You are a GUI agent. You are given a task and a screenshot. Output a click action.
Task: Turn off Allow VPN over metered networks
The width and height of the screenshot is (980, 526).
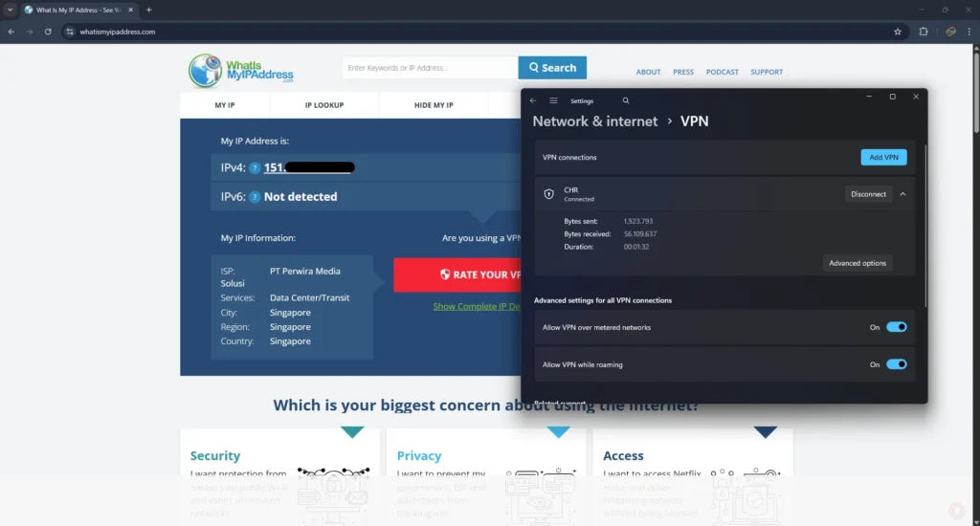[896, 327]
